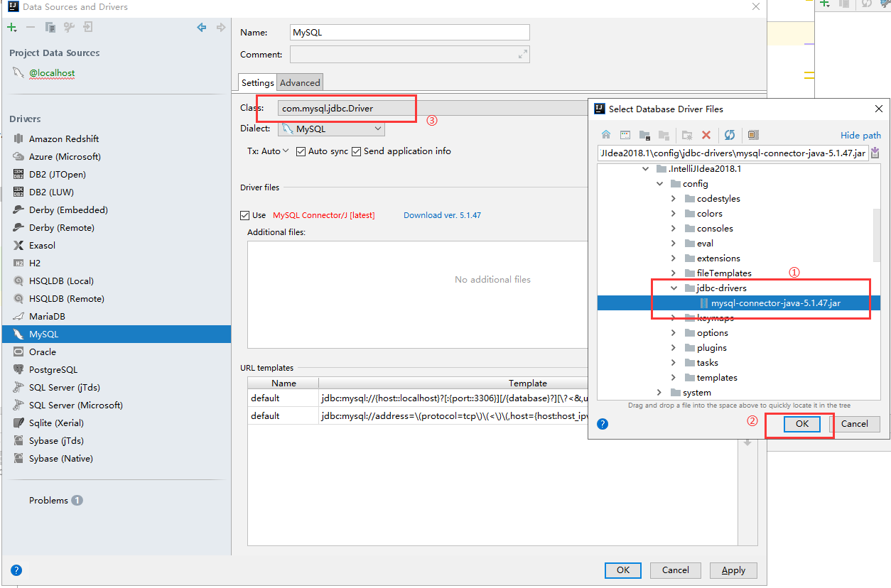Click Download ver. 5.1.47 link
891x588 pixels.
pyautogui.click(x=442, y=215)
